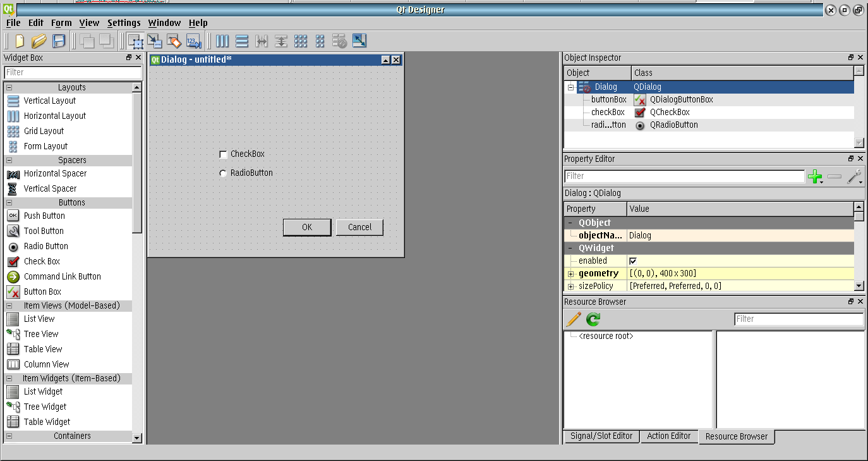Click the Adjust Size toolbar icon

point(359,41)
